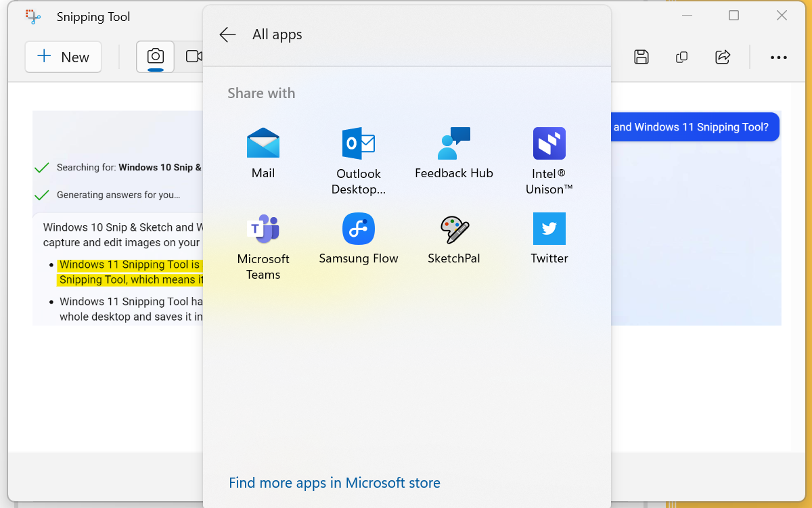Select Feedback Hub as share target
Viewport: 812px width, 508px height.
click(453, 153)
